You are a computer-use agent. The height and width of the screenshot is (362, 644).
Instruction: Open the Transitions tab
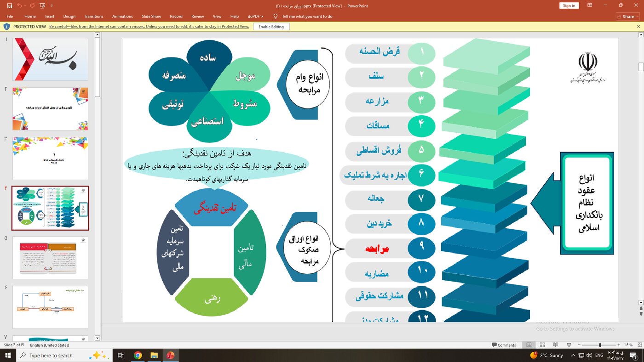point(94,17)
